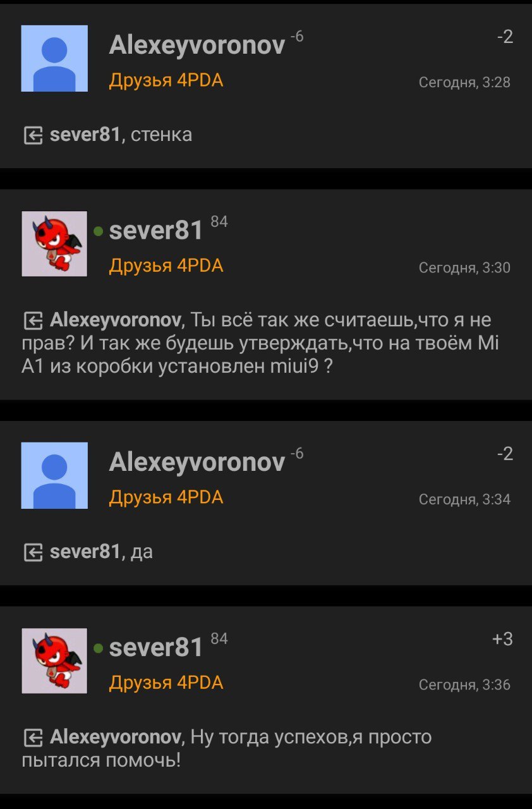532x809 pixels.
Task: Click the bold sever81 mention in "sever81, да"
Action: [x=85, y=552]
